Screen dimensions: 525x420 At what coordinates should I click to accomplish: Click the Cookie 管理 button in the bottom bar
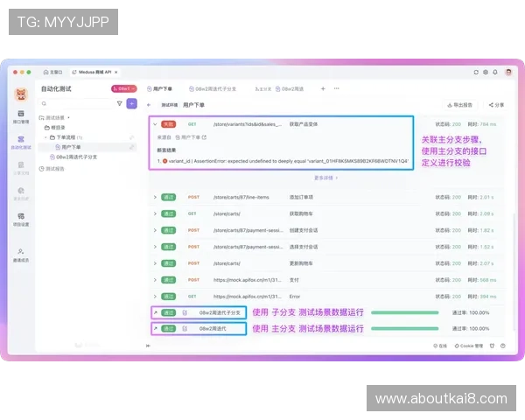tap(469, 346)
